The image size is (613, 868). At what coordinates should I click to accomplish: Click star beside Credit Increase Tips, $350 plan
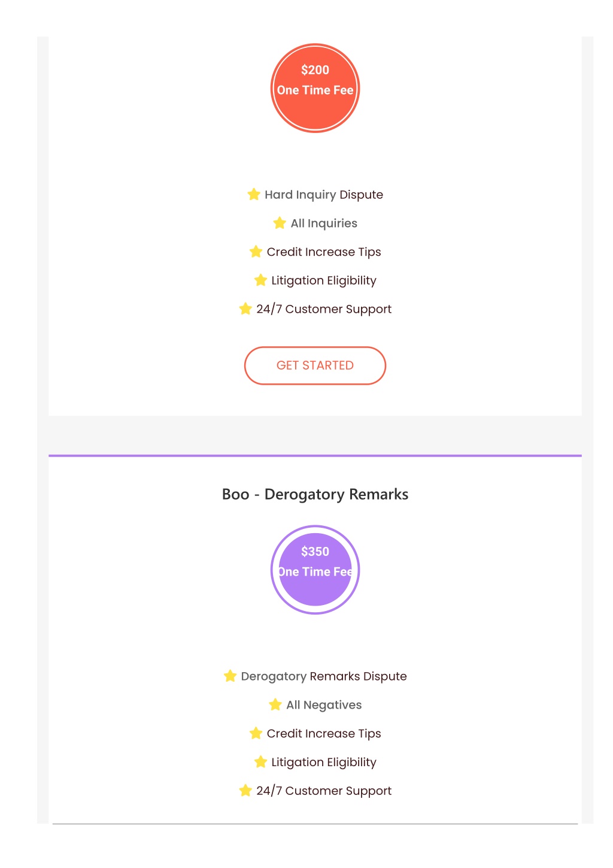pyautogui.click(x=256, y=733)
